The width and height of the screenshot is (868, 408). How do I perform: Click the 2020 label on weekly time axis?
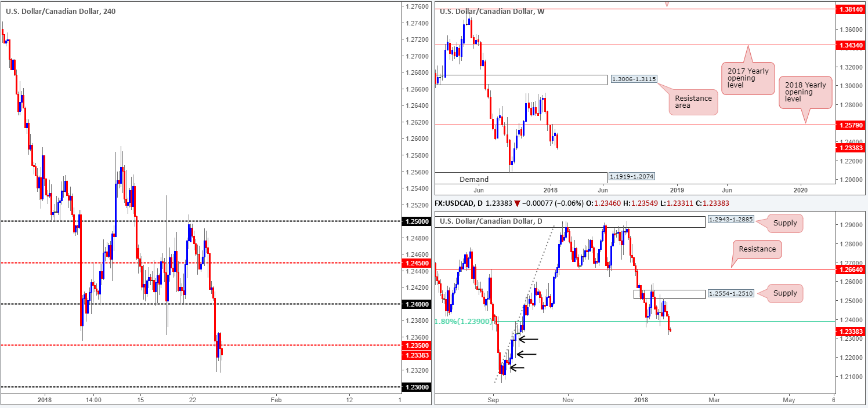point(800,190)
